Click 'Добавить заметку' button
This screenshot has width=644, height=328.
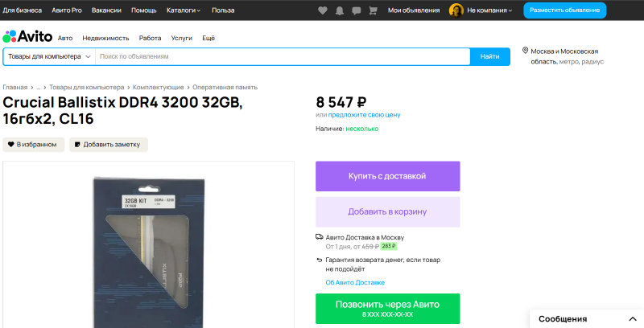coord(109,145)
